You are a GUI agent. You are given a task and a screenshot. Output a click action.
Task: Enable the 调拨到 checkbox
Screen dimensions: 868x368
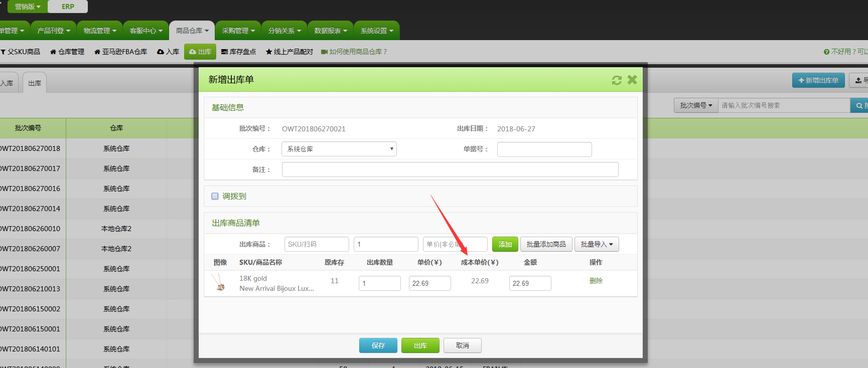(x=215, y=196)
